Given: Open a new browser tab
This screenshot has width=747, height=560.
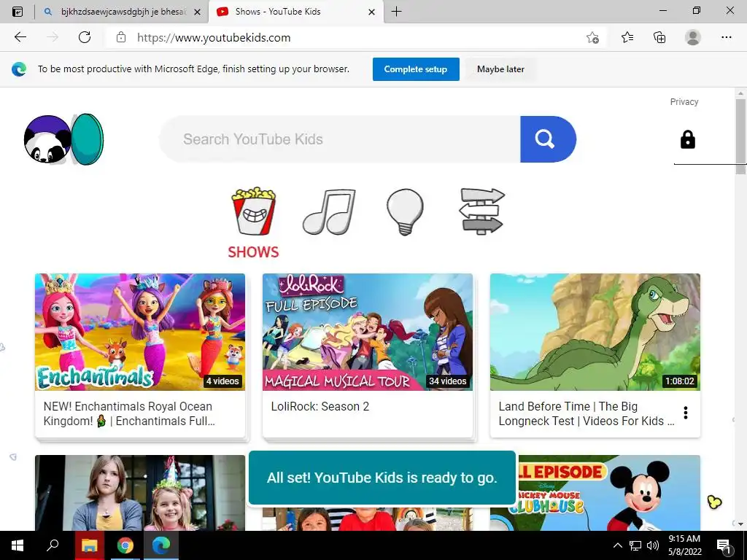Looking at the screenshot, I should (x=396, y=12).
